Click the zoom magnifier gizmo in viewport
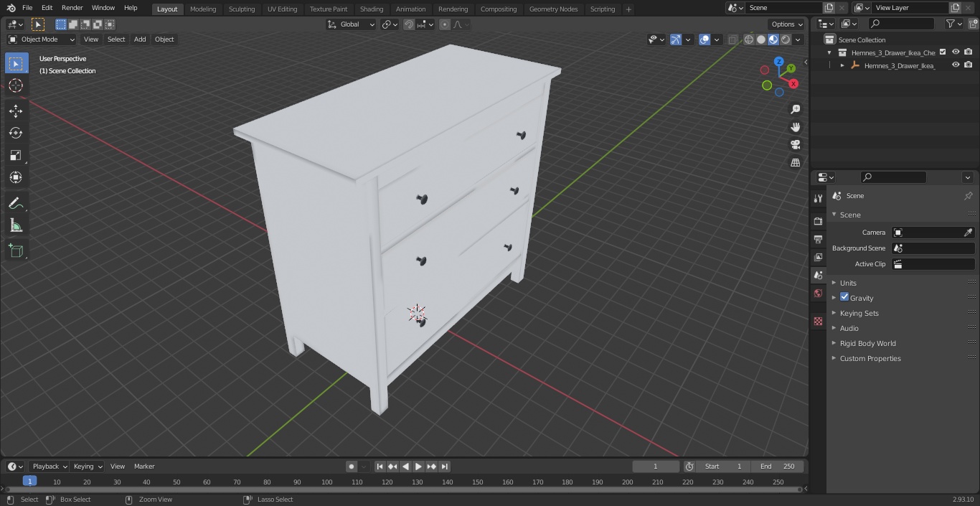The image size is (980, 506). [x=795, y=109]
